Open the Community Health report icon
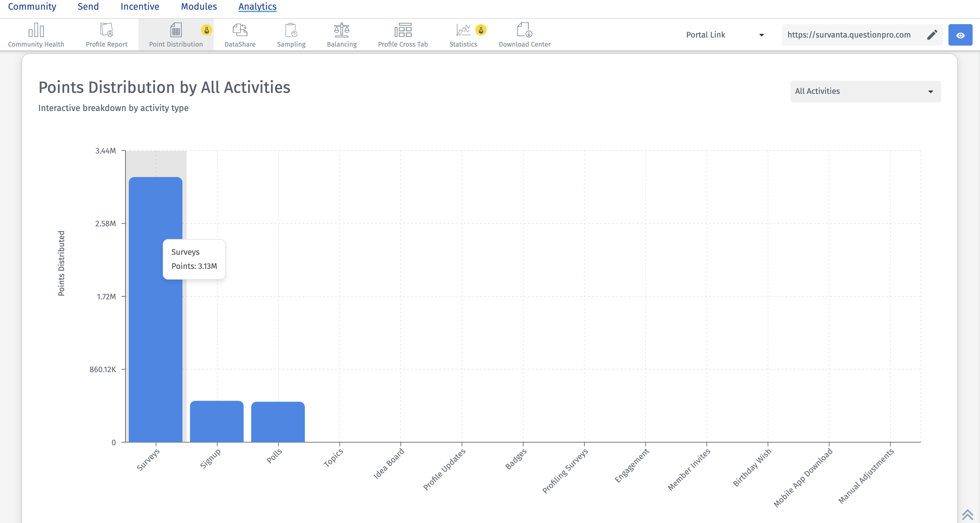The height and width of the screenshot is (523, 980). (x=36, y=30)
